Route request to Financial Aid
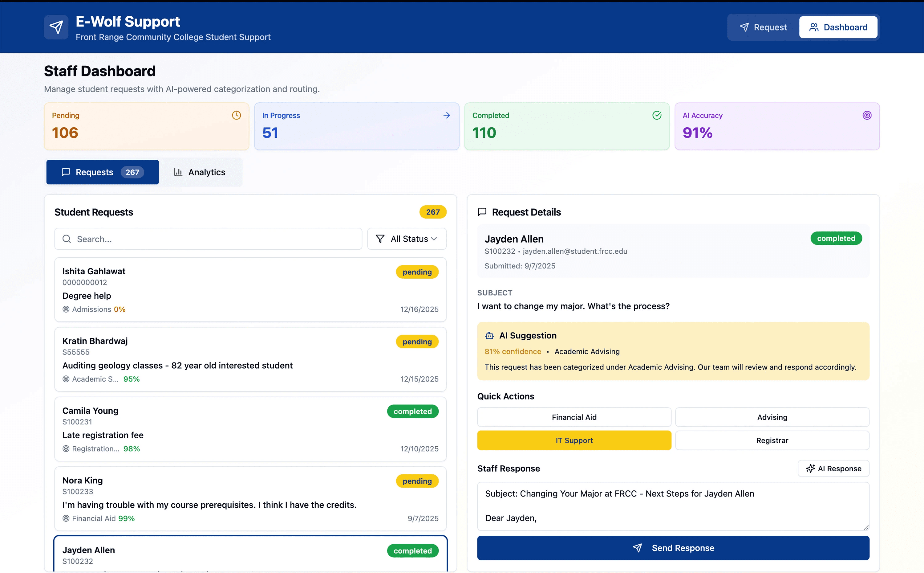The width and height of the screenshot is (924, 573). 574,417
